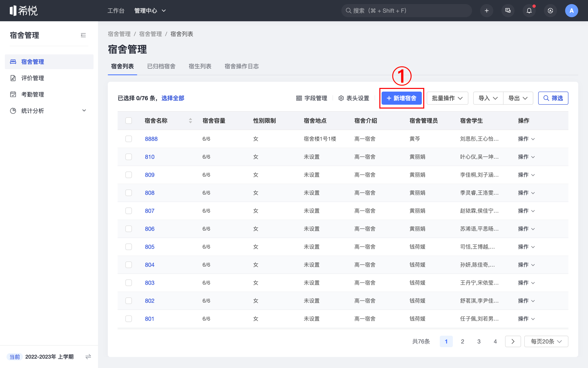Expand the 统计分析 menu chevron
Screen dimensions: 588x368
84,111
